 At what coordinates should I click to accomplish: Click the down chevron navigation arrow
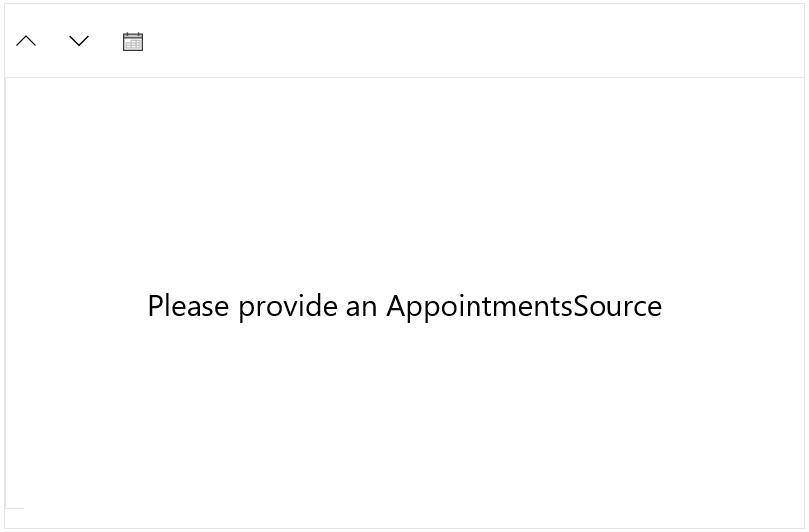click(79, 41)
